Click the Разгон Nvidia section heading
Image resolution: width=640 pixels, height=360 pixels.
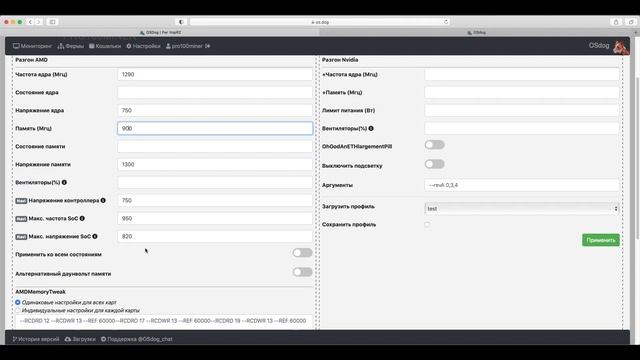pyautogui.click(x=340, y=60)
